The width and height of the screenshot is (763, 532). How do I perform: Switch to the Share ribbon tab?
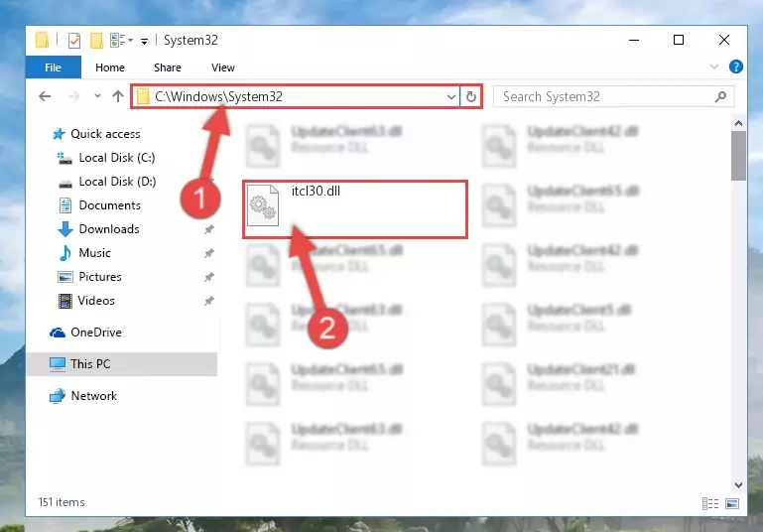coord(168,67)
